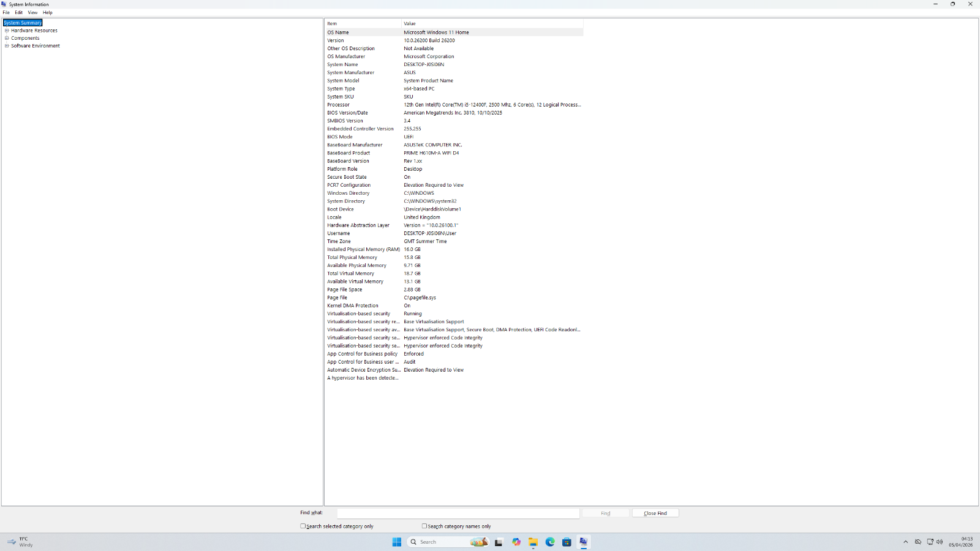The width and height of the screenshot is (980, 551).
Task: Expand the Hardware Resources tree node
Action: click(x=7, y=30)
